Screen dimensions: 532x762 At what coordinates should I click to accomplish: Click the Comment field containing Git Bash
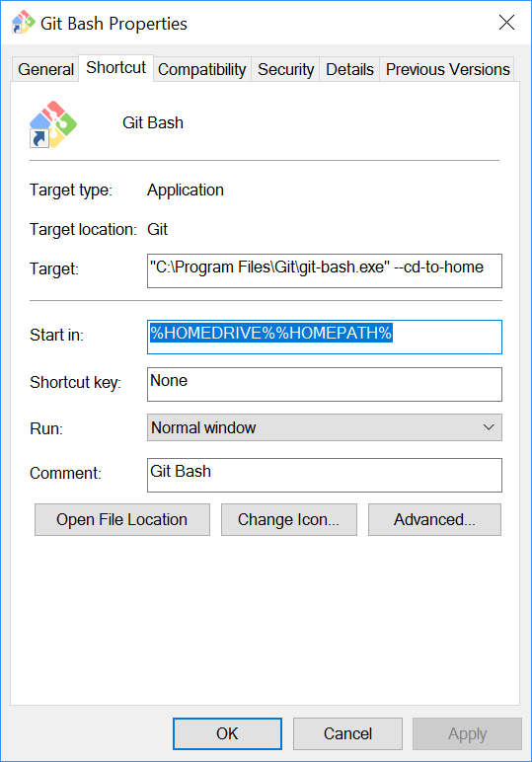(325, 475)
